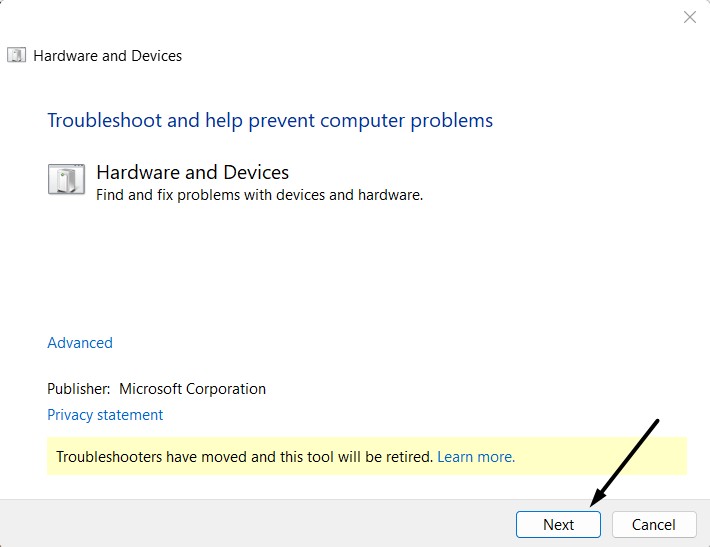Click the Microsoft Corporation publisher name
Image resolution: width=710 pixels, height=547 pixels.
click(193, 389)
